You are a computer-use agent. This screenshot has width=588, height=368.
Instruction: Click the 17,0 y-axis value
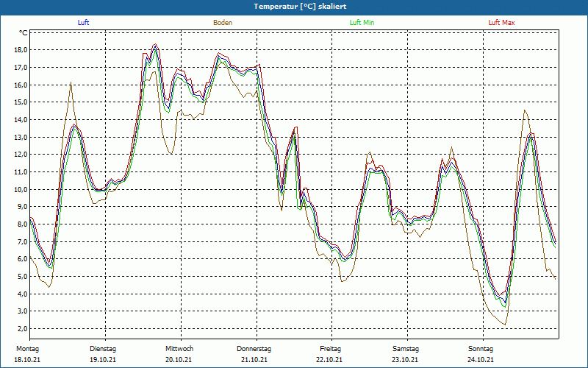click(21, 68)
